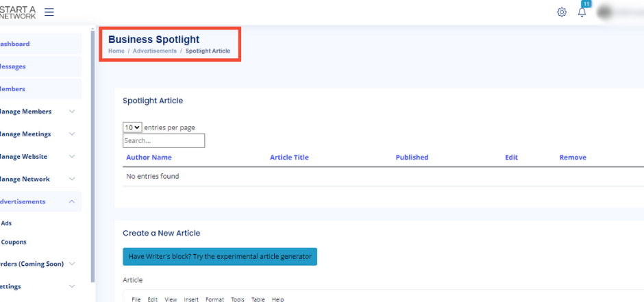
Task: Open the editor File menu
Action: tap(136, 299)
